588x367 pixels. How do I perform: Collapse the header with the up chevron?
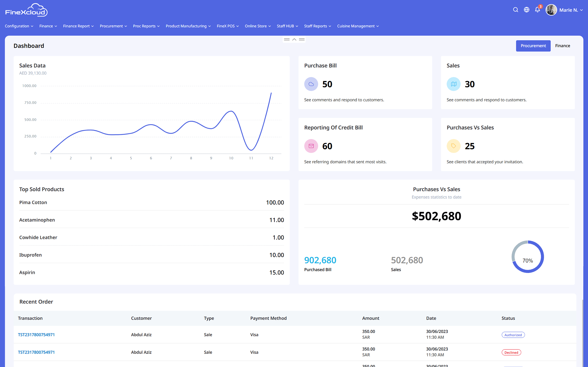point(294,40)
